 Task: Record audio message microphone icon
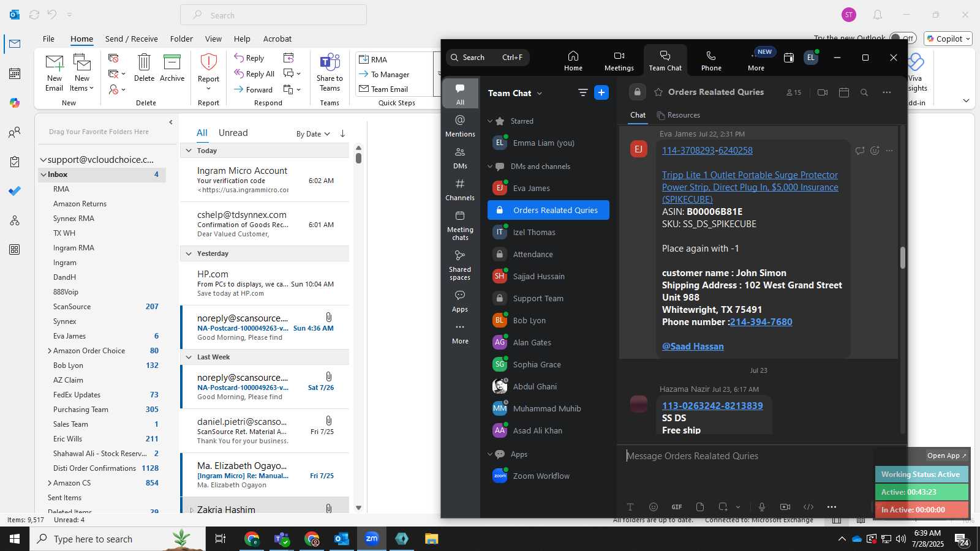click(762, 507)
